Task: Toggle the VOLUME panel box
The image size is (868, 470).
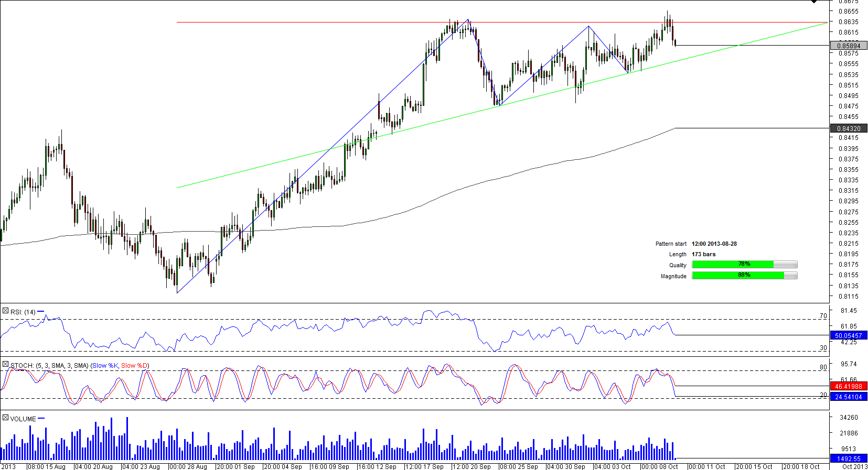Action: point(5,418)
